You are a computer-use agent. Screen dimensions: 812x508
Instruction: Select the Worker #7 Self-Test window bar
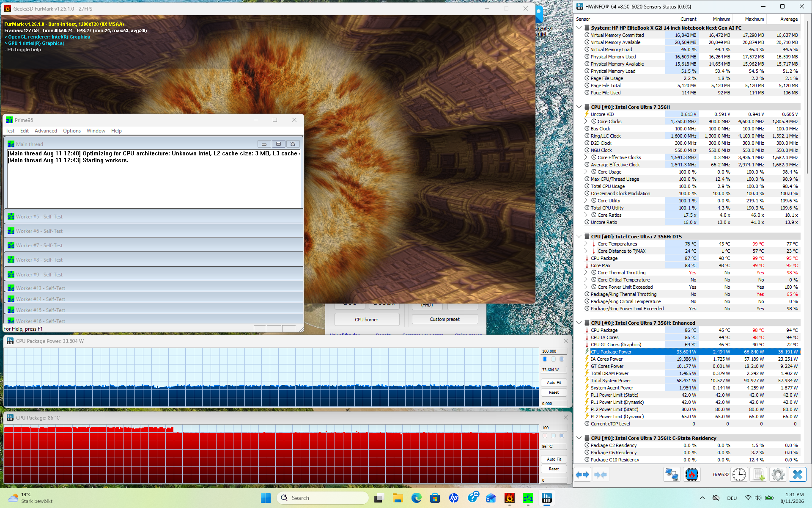pyautogui.click(x=154, y=246)
